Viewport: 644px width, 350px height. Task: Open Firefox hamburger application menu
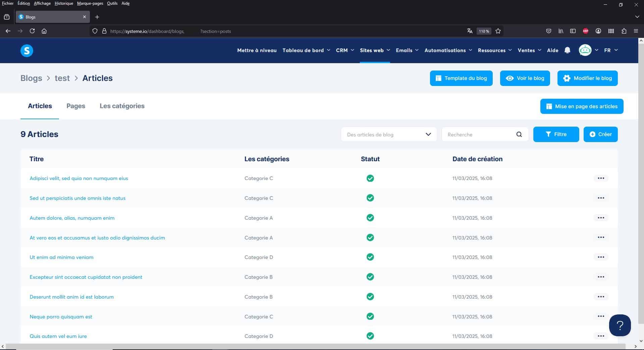636,31
